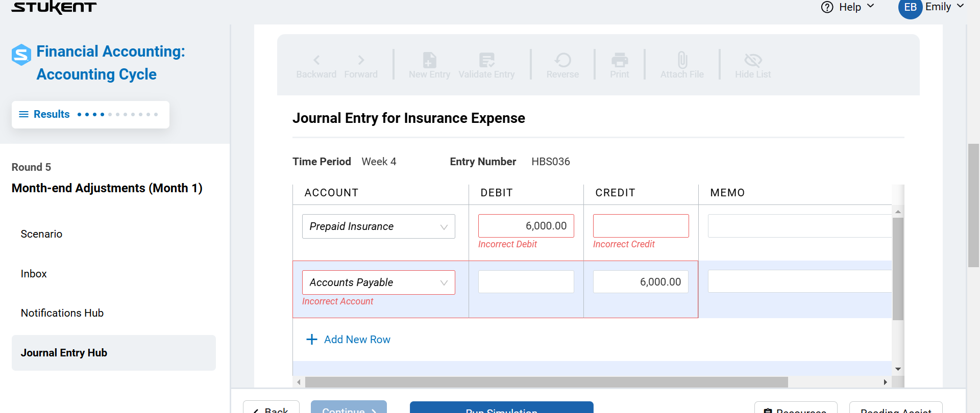Click the Incorrect Account error message

pos(337,301)
